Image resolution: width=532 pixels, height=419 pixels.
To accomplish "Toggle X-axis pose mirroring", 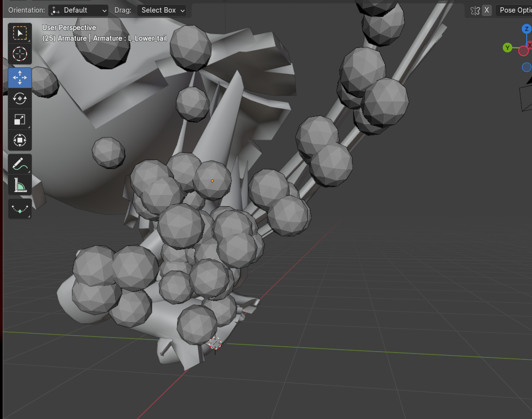I will tap(486, 10).
